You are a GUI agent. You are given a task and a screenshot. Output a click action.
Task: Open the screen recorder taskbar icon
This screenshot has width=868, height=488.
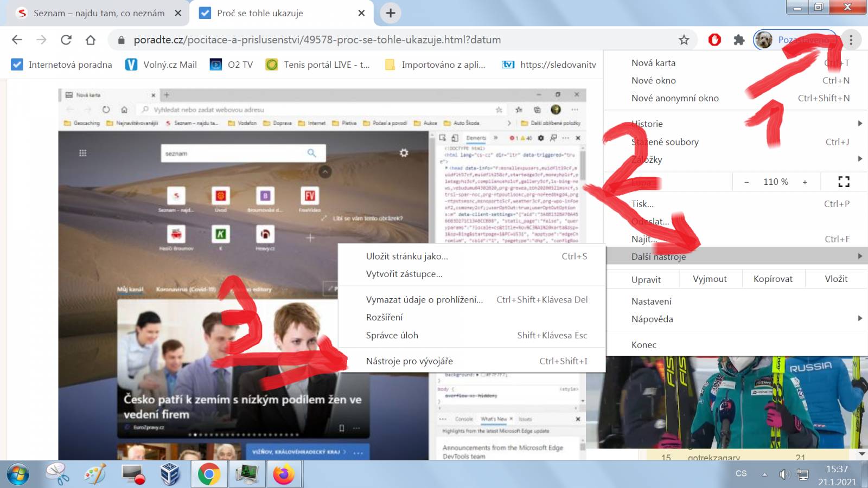pos(133,474)
